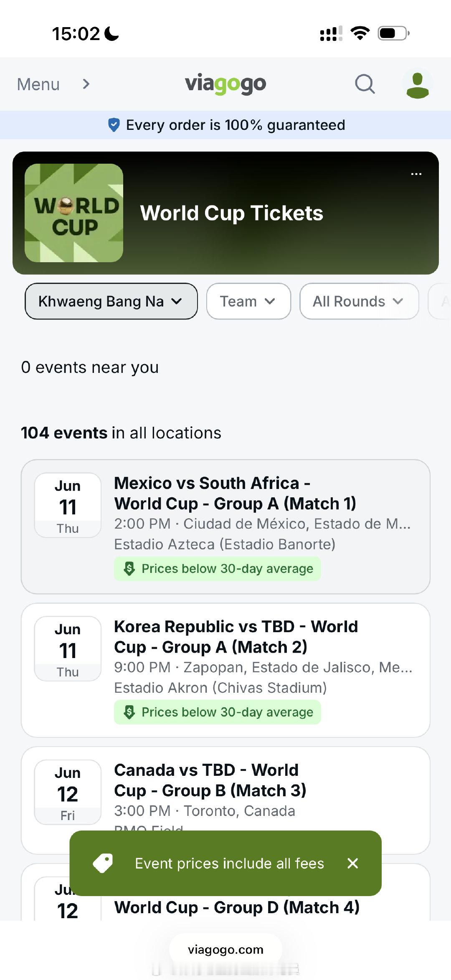Open the Menu navigation item
This screenshot has width=451, height=980.
click(x=38, y=84)
